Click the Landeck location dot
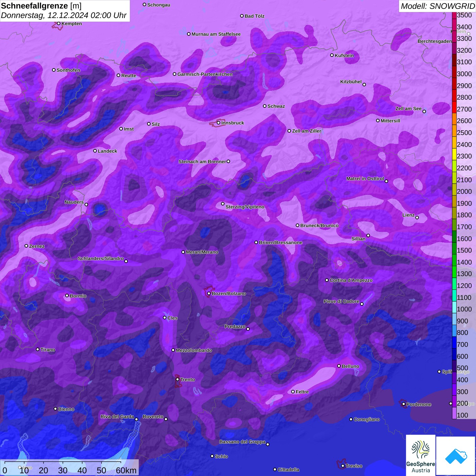This screenshot has height=476, width=476. tap(95, 151)
